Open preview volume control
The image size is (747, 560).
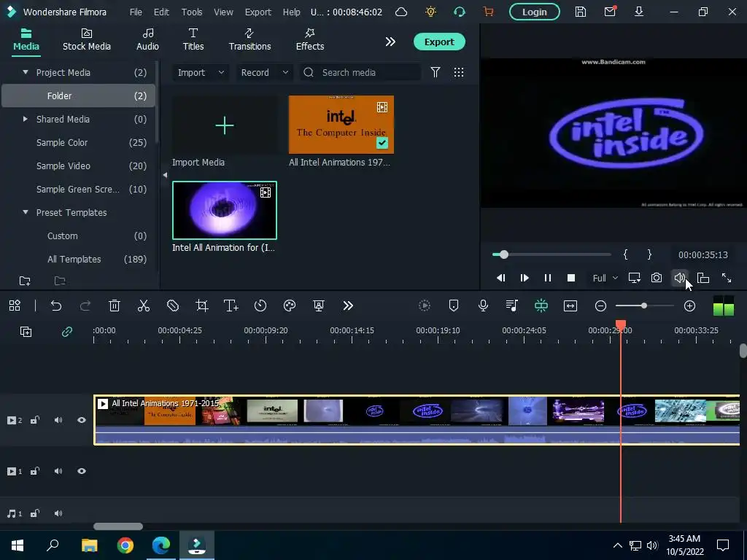pos(679,278)
